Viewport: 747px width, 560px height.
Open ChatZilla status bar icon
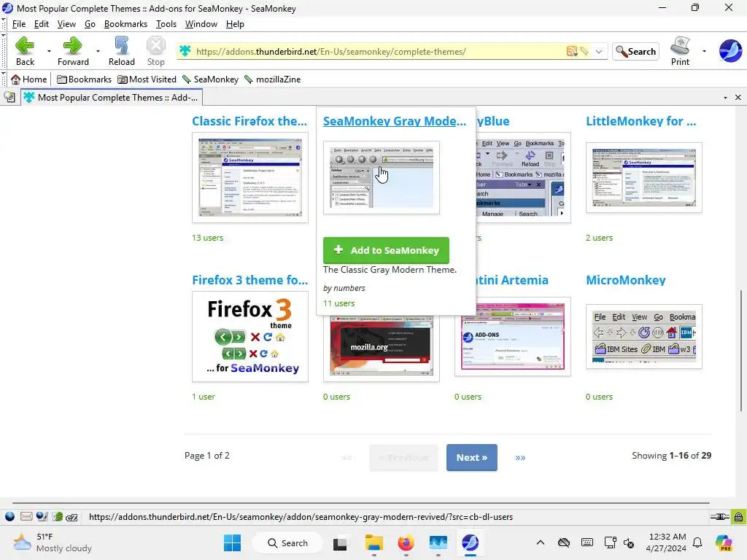click(72, 517)
